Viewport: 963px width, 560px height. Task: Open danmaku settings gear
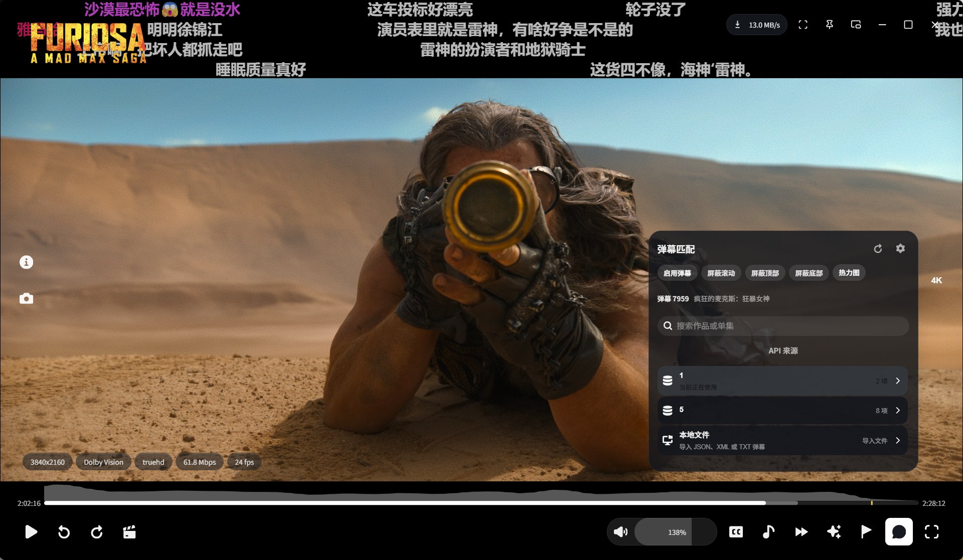pos(900,249)
